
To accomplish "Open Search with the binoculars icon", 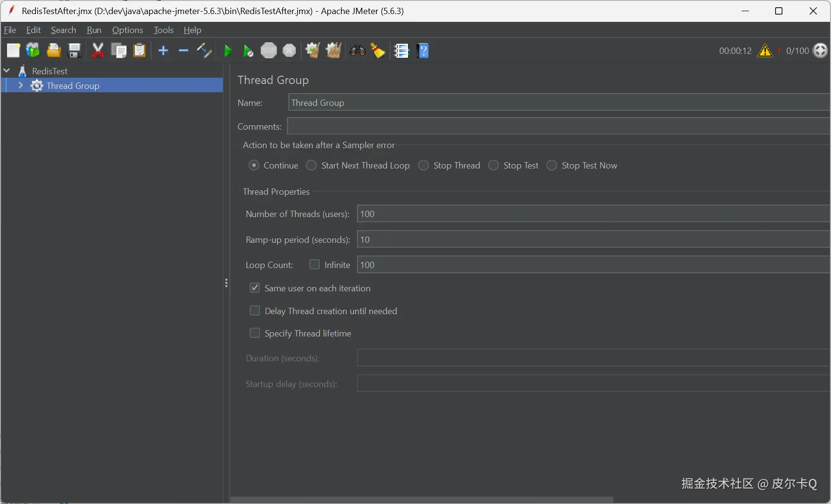I will pyautogui.click(x=357, y=50).
